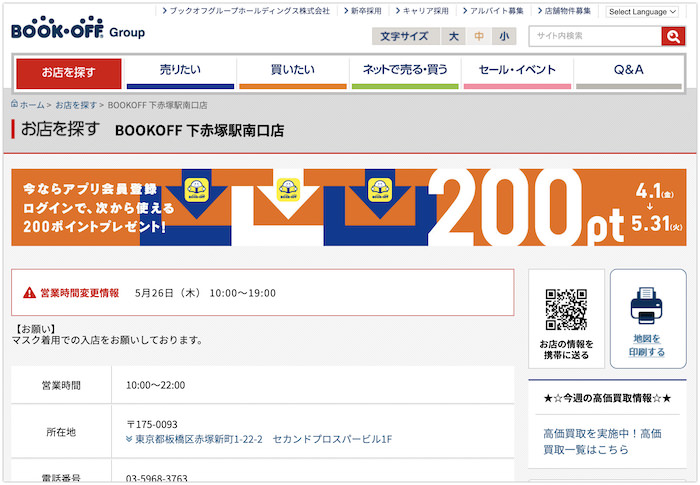Click the red warning triangle icon

coord(29,293)
